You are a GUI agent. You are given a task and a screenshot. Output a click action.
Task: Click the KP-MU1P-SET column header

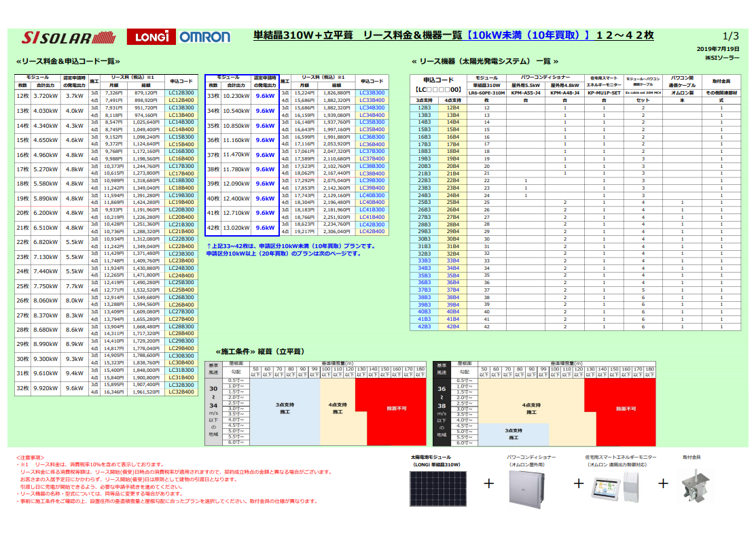click(604, 92)
